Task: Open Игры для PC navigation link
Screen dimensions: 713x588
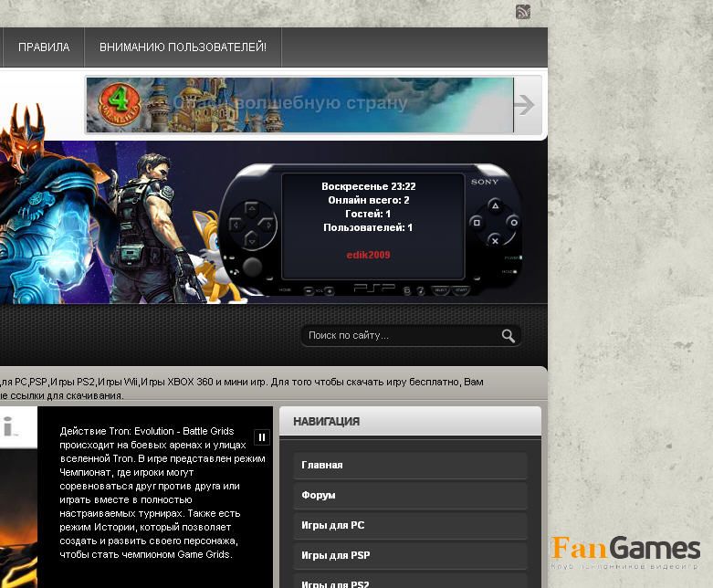Action: [x=410, y=525]
